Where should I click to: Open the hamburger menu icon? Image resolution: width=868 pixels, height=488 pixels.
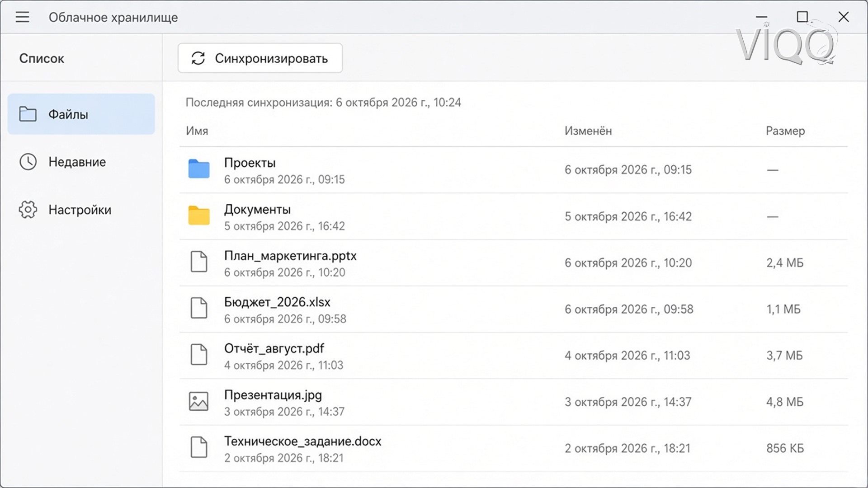tap(22, 17)
